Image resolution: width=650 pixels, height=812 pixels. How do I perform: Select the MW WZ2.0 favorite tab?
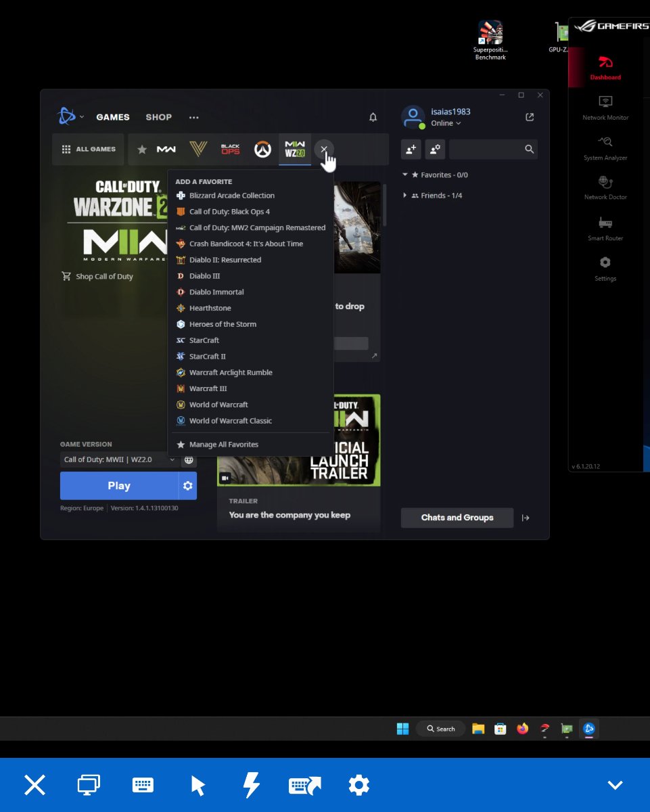[295, 150]
